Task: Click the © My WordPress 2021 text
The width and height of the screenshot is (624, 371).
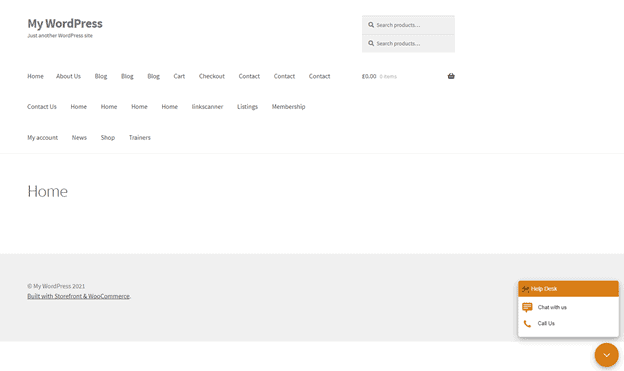Action: [x=56, y=286]
